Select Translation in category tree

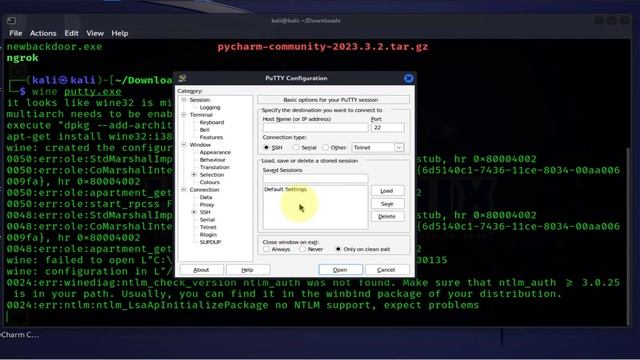click(214, 167)
